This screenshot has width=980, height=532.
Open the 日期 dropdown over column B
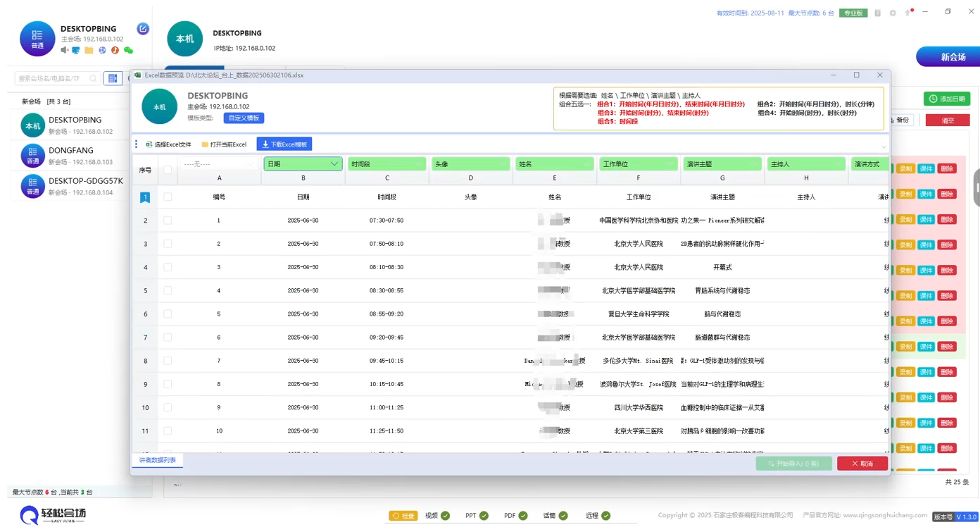click(303, 164)
